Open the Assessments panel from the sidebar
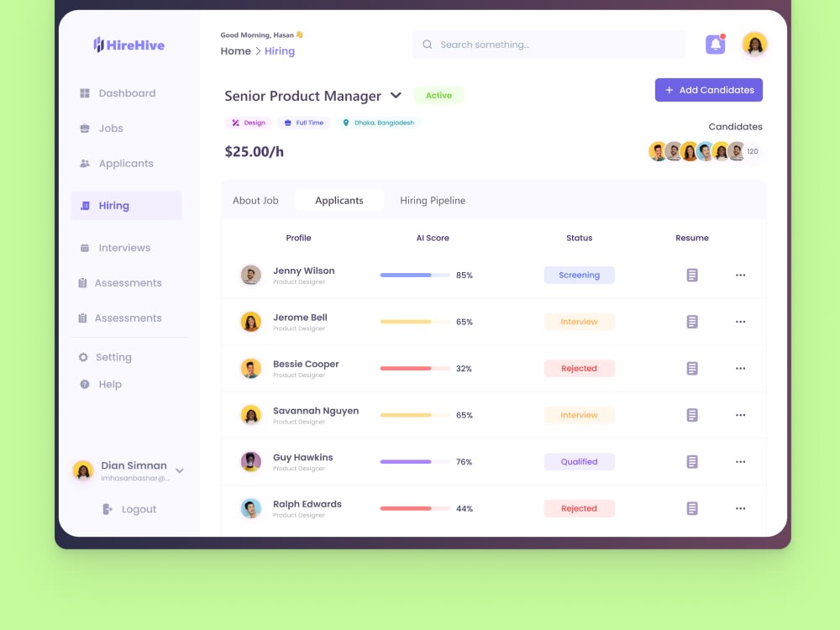This screenshot has width=840, height=630. (128, 283)
